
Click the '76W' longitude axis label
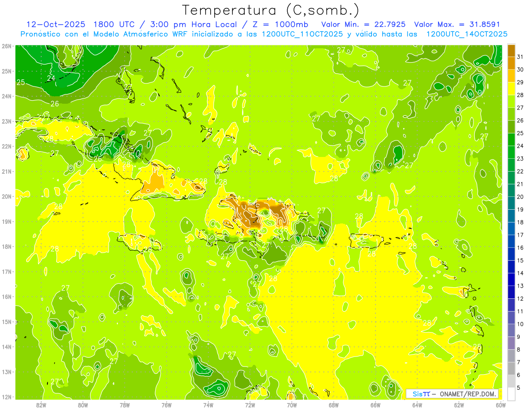(166, 405)
